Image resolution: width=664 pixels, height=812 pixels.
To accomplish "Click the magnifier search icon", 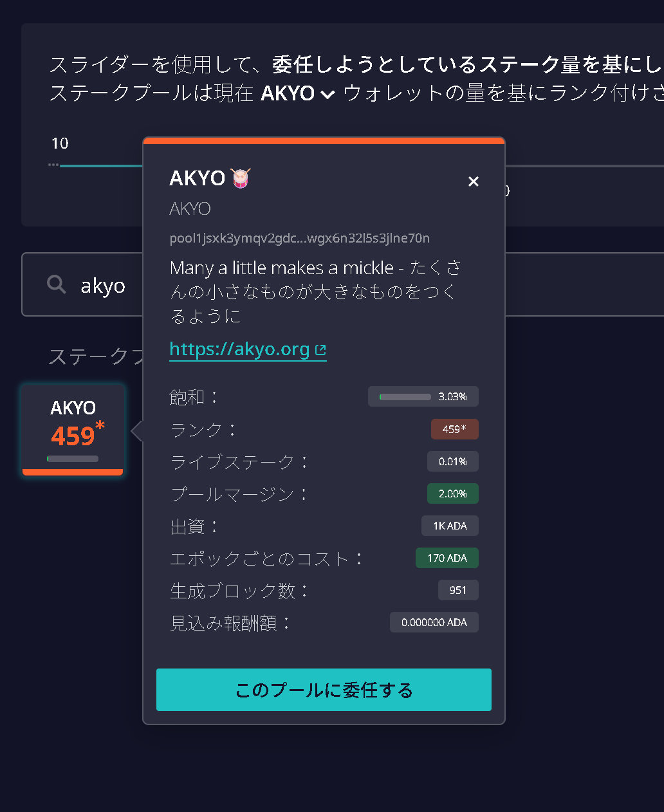I will [x=57, y=284].
